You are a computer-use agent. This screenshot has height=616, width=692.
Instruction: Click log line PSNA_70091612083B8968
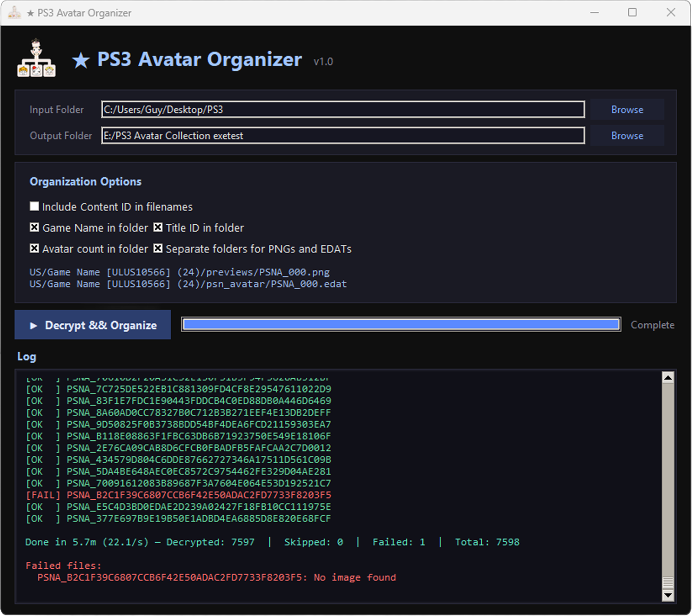(178, 483)
